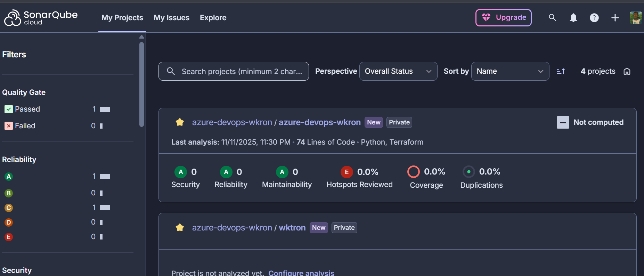Open the Configure analysis link
The height and width of the screenshot is (276, 644).
tap(301, 273)
